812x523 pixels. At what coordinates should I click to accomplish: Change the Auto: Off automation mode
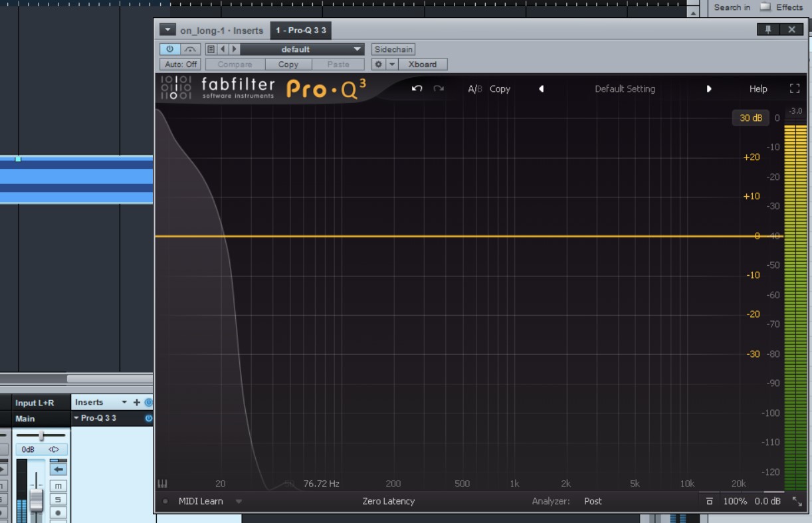click(180, 64)
